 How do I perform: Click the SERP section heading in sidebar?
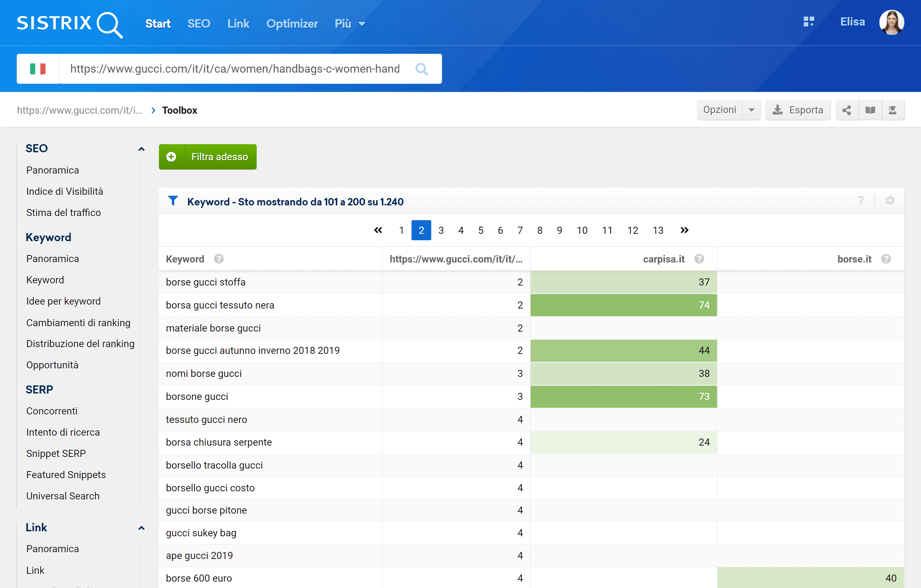coord(39,390)
